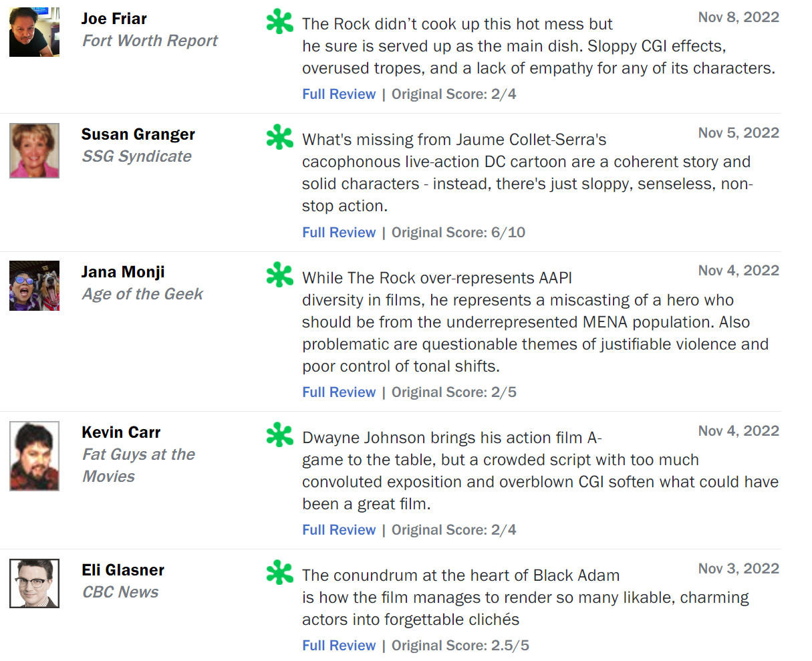
Task: Click Jana Monji's avatar image
Action: pos(34,286)
